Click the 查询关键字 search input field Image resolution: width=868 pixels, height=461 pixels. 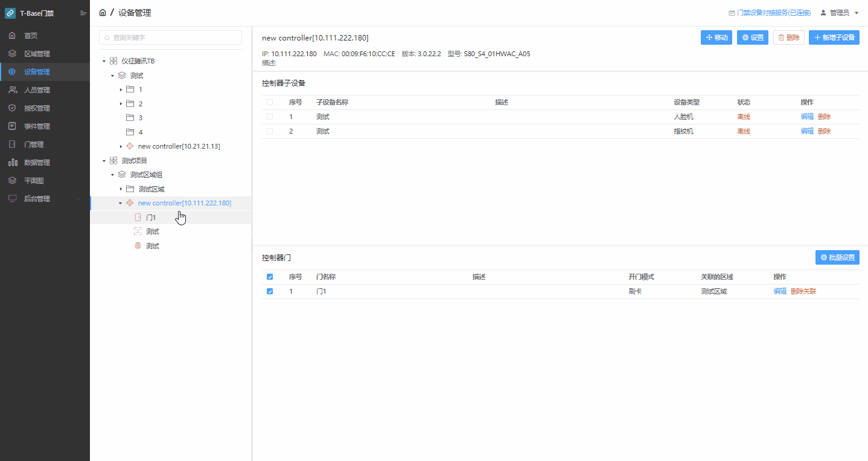170,37
